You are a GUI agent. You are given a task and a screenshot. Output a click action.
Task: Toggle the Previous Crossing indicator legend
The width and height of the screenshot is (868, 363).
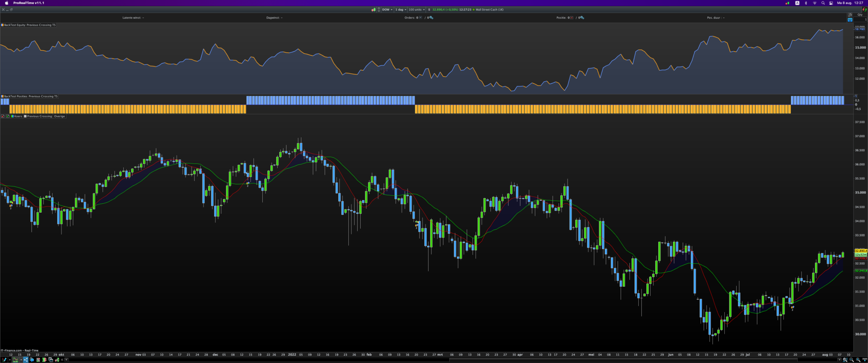click(x=38, y=116)
